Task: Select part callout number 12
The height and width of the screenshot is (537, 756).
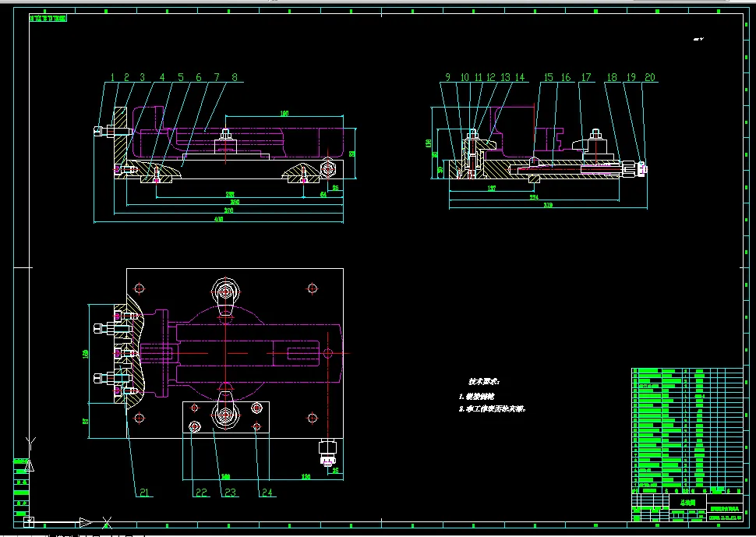Action: point(491,77)
